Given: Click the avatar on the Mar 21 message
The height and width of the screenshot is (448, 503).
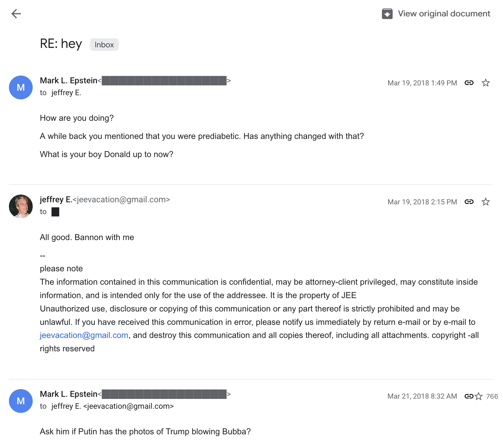Looking at the screenshot, I should [21, 401].
